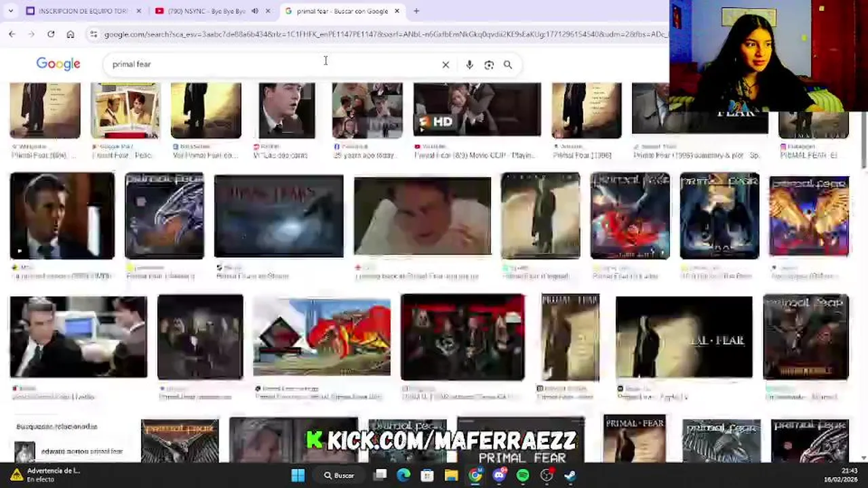Viewport: 868px width, 488px height.
Task: Clear the 'primal fear' search text
Action: 446,64
